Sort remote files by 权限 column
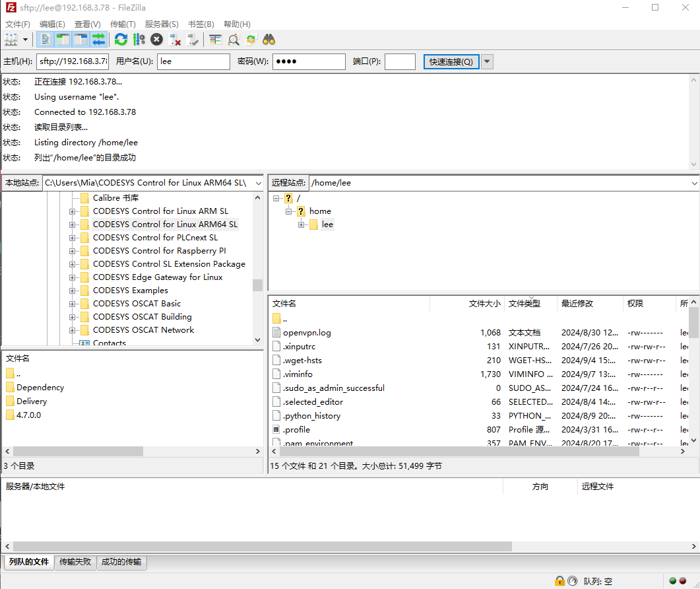Image resolution: width=700 pixels, height=589 pixels. click(x=649, y=304)
